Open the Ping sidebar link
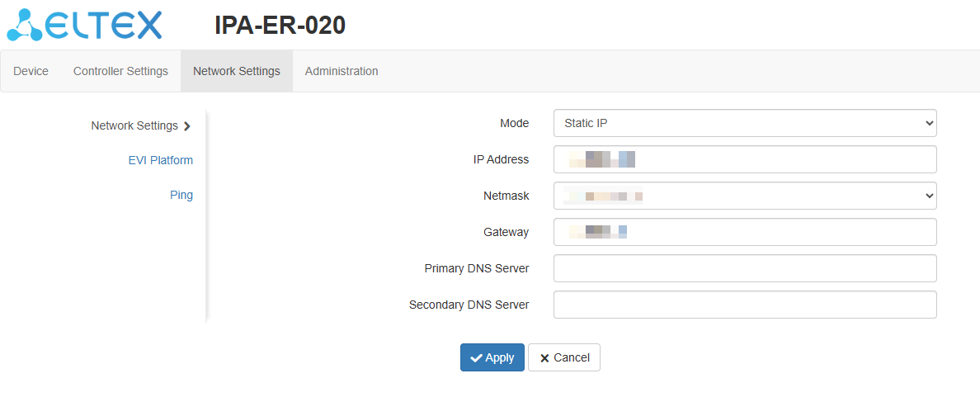Viewport: 980px width, 416px height. tap(181, 195)
